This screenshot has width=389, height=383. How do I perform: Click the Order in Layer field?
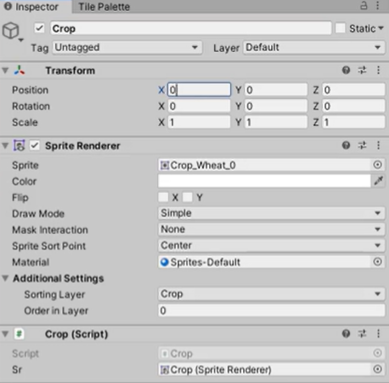(x=271, y=310)
